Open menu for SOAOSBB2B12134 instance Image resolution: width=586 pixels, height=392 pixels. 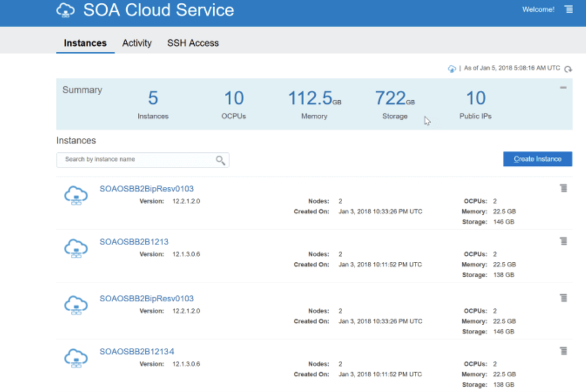(564, 351)
